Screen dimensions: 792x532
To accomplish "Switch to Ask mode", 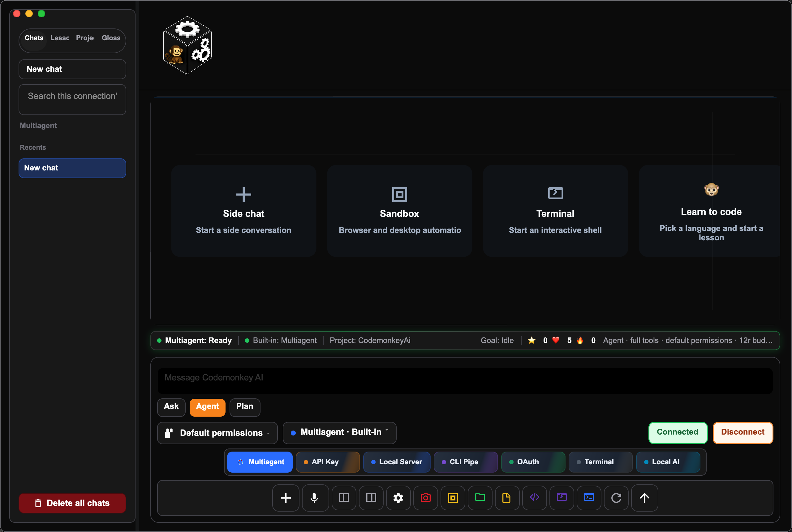I will 171,407.
